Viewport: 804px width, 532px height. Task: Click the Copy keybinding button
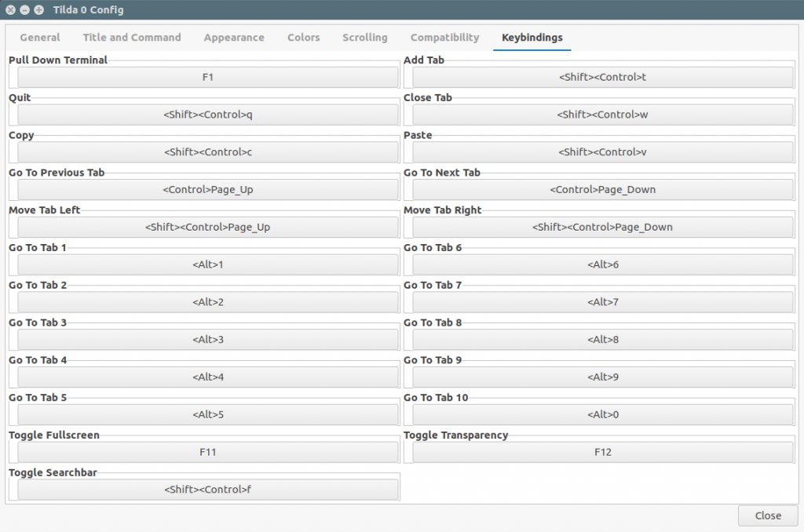(x=208, y=152)
